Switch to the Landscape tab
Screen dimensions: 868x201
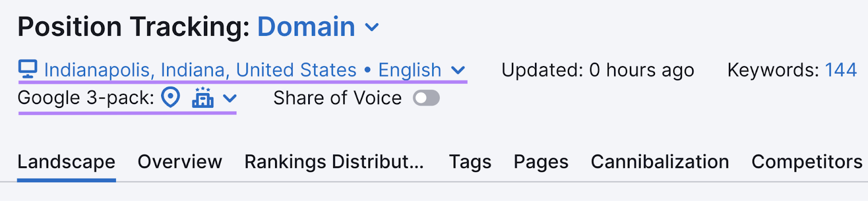67,161
